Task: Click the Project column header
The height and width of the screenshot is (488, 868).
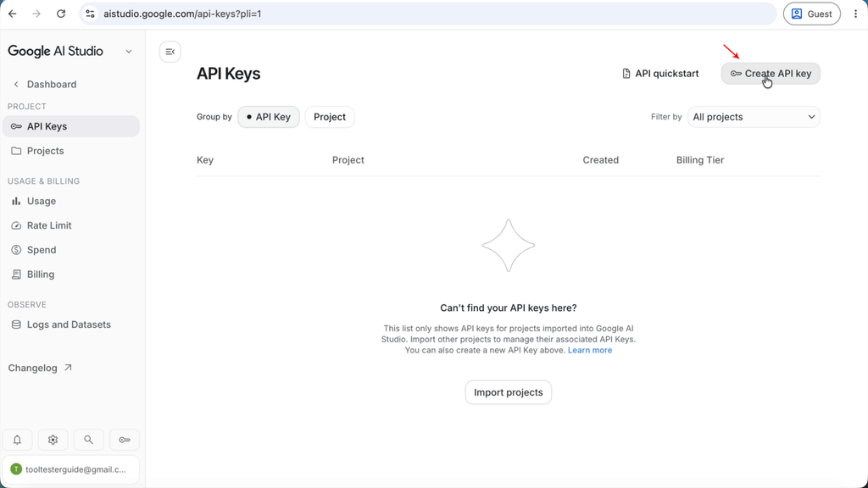Action: point(348,160)
